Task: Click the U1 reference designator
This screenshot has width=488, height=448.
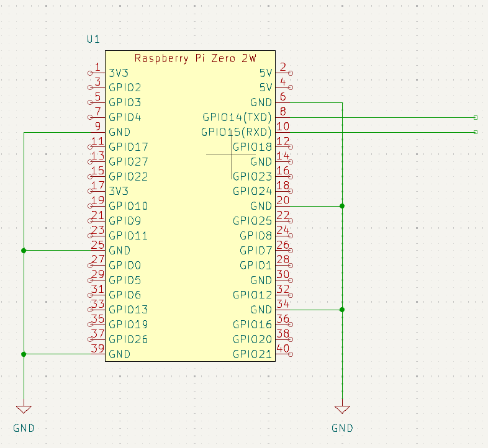Action: 93,40
